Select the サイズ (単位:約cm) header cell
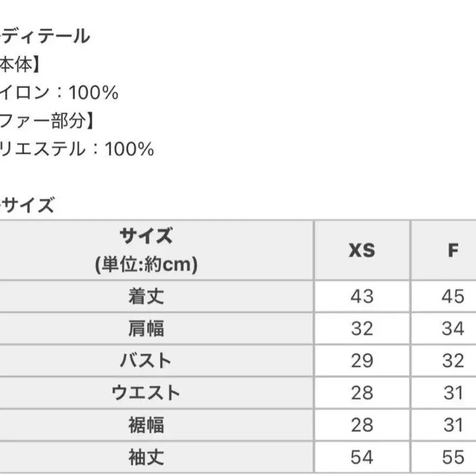The height and width of the screenshot is (476, 476). click(x=146, y=250)
